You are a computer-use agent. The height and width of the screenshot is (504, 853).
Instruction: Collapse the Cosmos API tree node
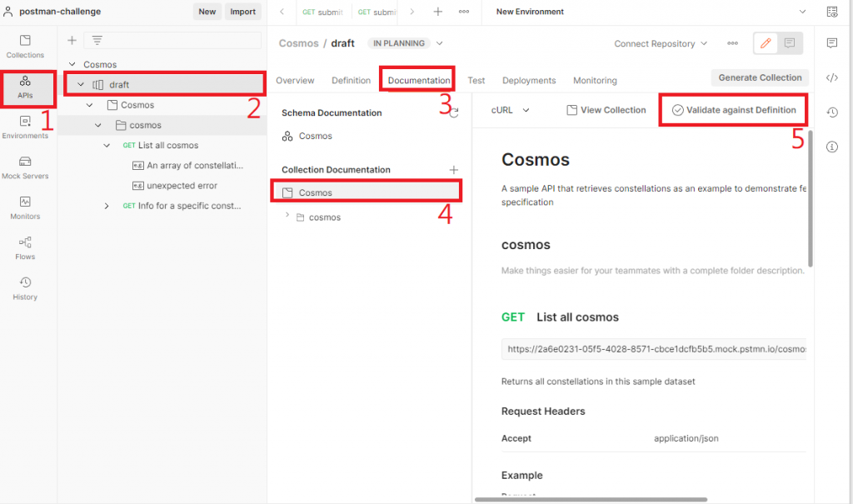[x=72, y=64]
